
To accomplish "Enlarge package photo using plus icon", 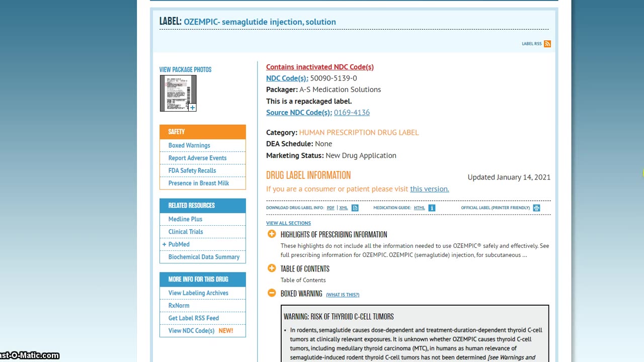I will coord(192,107).
